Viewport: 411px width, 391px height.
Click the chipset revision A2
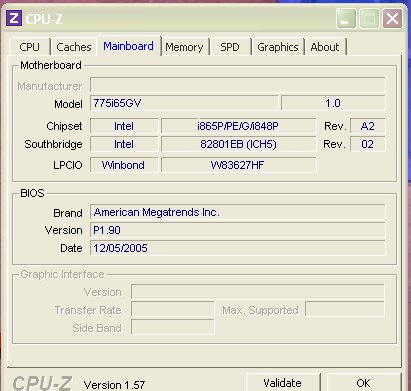[x=368, y=126]
